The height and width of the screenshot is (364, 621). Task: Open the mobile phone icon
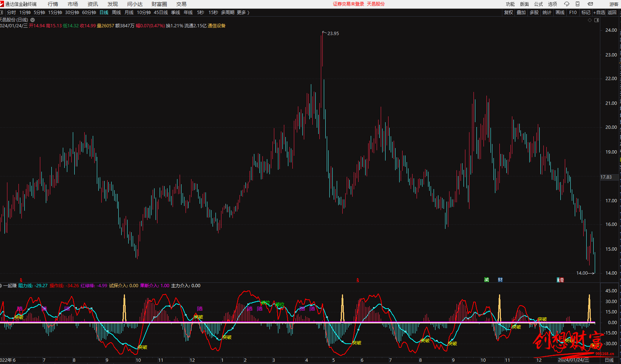(x=577, y=4)
